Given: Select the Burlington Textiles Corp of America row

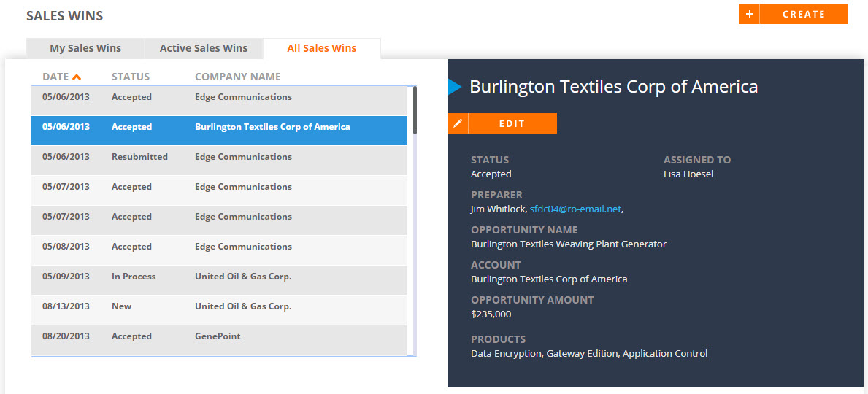Looking at the screenshot, I should 219,130.
